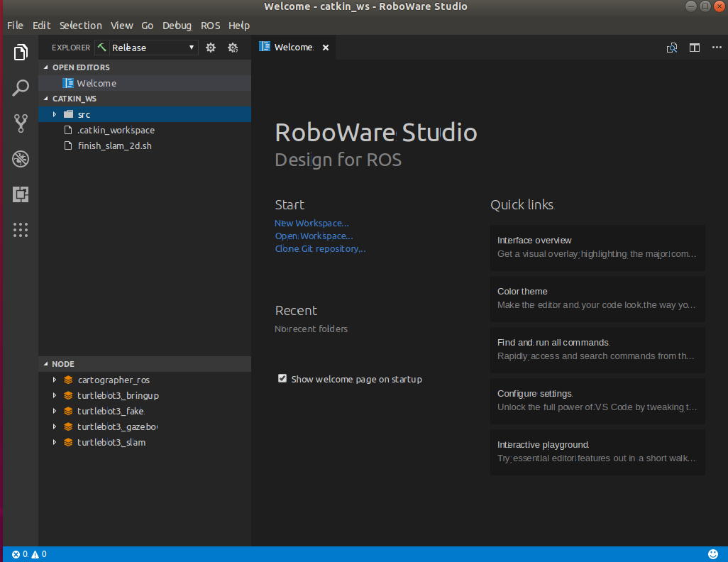Click the smiley feedback icon in status bar
Screen dimensions: 728x562
point(713,554)
